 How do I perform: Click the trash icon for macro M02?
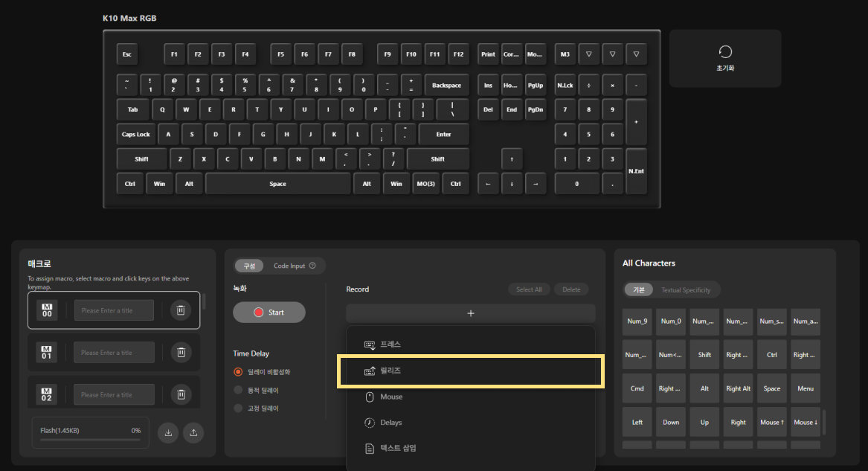(x=181, y=394)
